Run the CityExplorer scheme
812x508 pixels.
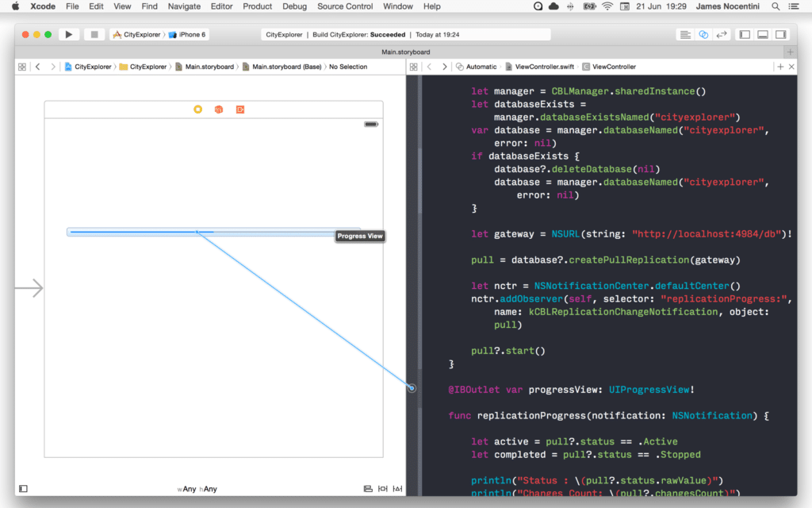click(x=68, y=34)
